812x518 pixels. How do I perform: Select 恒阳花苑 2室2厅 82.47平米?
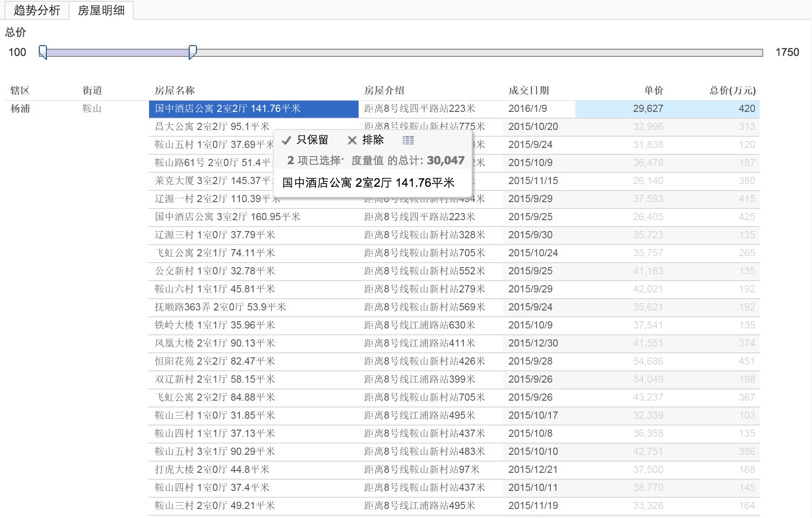coord(215,361)
